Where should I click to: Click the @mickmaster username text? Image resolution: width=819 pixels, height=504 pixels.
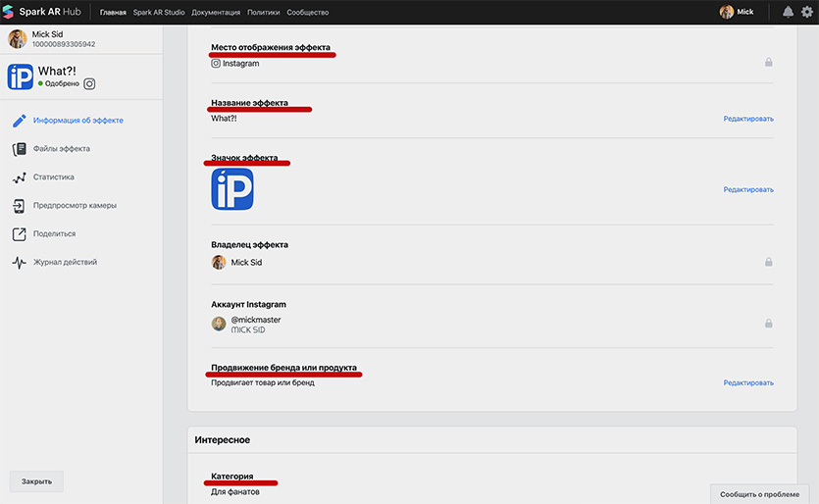coord(256,320)
